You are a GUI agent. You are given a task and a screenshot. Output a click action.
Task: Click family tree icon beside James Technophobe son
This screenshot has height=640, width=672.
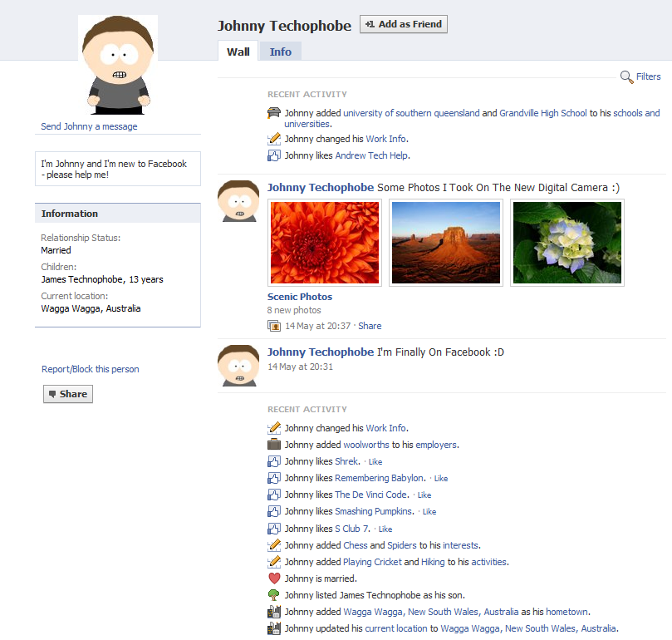pos(274,595)
